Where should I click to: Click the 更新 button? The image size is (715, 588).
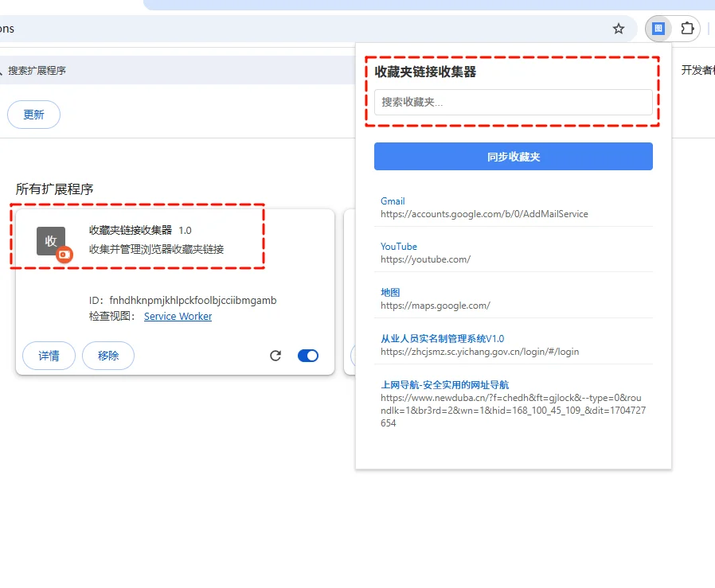(33, 115)
